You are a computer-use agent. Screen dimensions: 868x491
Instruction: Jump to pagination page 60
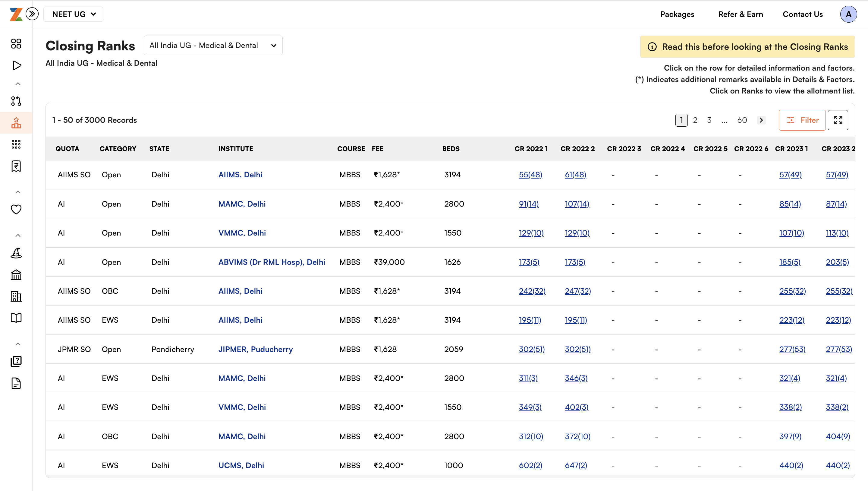point(742,120)
